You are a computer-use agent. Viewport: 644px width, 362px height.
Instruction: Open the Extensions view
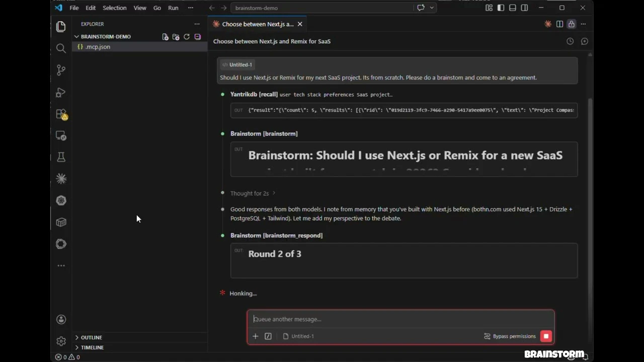[x=61, y=114]
